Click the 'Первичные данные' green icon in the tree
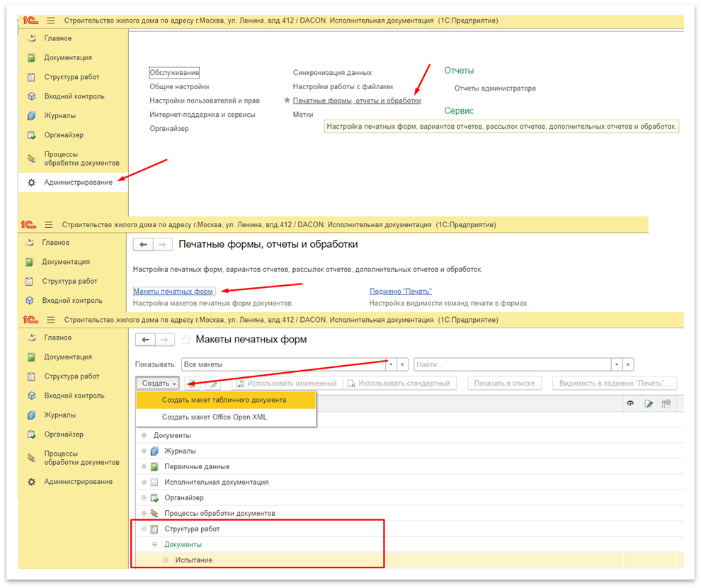701x588 pixels. pos(154,467)
